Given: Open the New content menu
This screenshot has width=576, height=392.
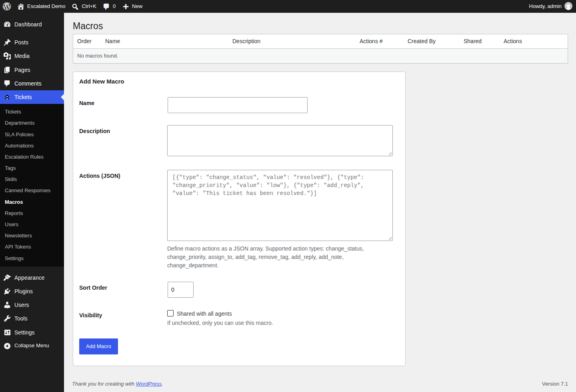Looking at the screenshot, I should click(132, 6).
